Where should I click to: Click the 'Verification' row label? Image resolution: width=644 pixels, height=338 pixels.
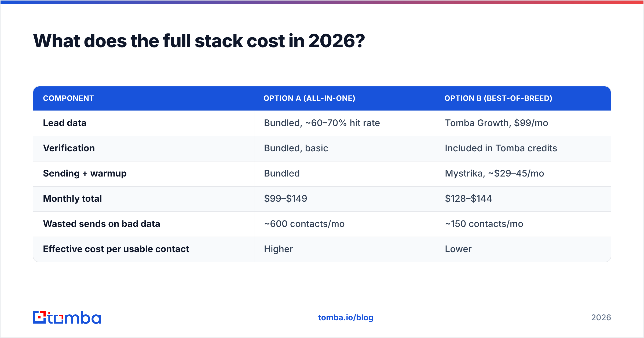tap(69, 148)
